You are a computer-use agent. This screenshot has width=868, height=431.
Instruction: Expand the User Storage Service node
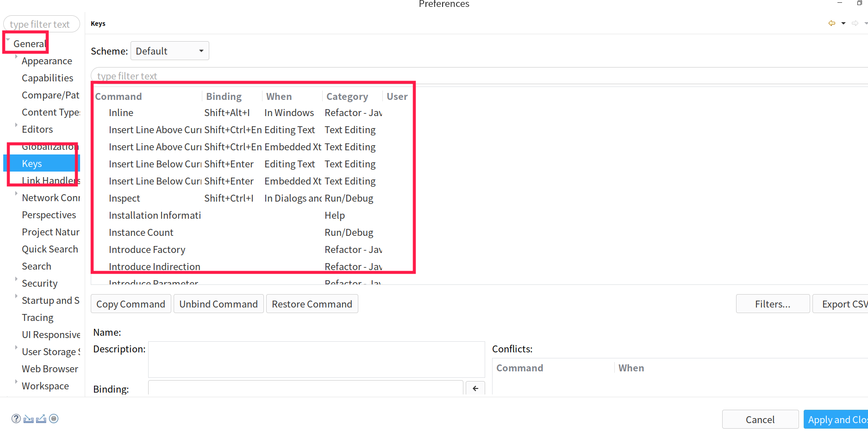[x=16, y=348]
